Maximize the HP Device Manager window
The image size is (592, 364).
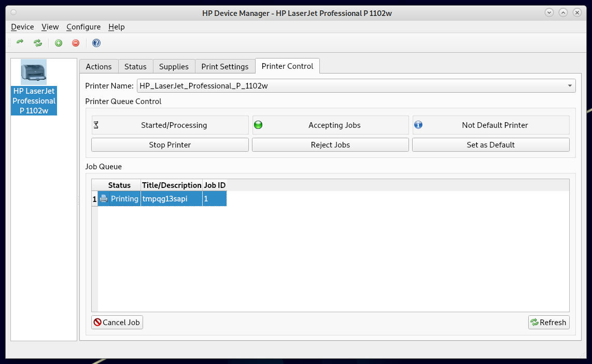563,13
